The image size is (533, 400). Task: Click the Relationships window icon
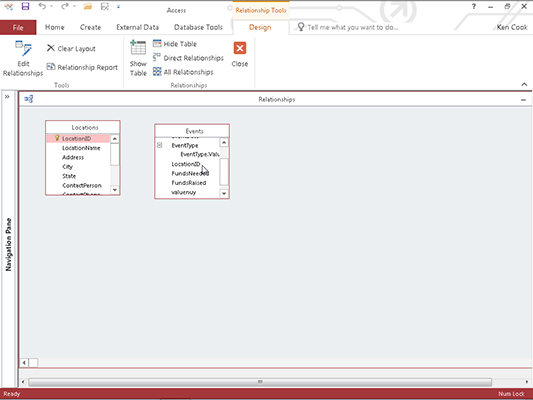pos(29,99)
